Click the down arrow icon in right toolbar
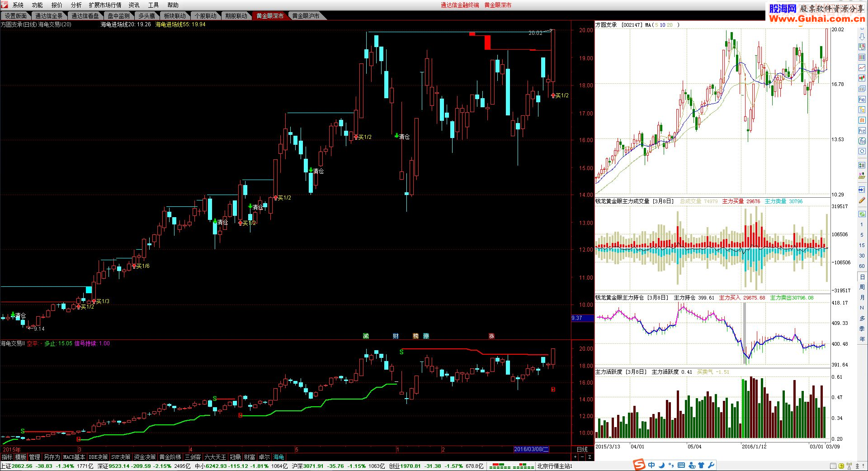 (862, 37)
